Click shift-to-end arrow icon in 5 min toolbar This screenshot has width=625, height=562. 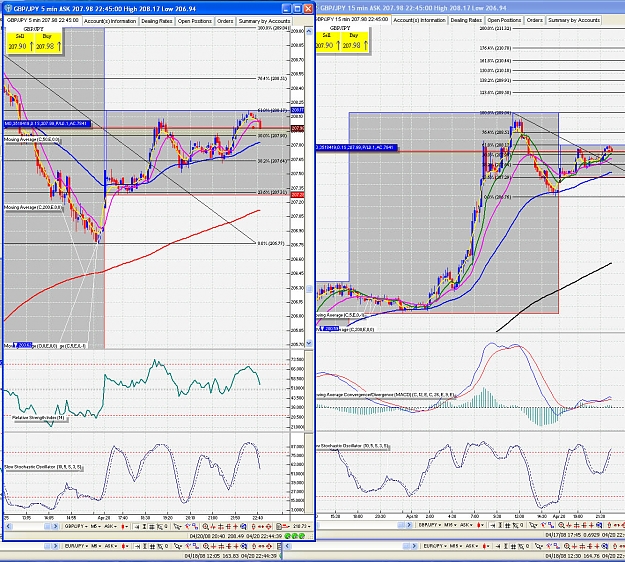click(137, 527)
